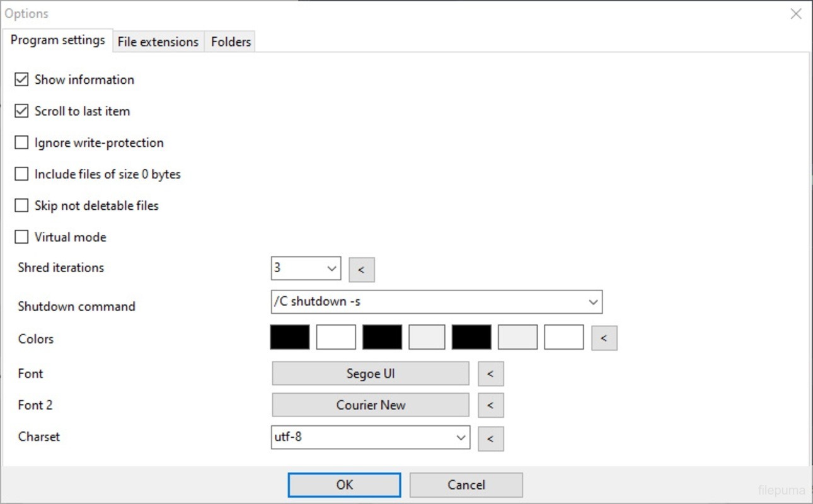Select the first black color swatch
The image size is (813, 504).
[x=290, y=337]
